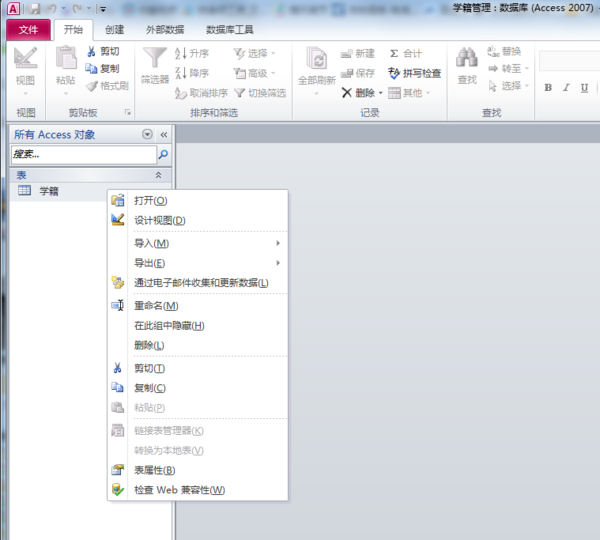This screenshot has width=600, height=540.
Task: Choose 检查 Web 兼容性(W)
Action: (x=198, y=490)
